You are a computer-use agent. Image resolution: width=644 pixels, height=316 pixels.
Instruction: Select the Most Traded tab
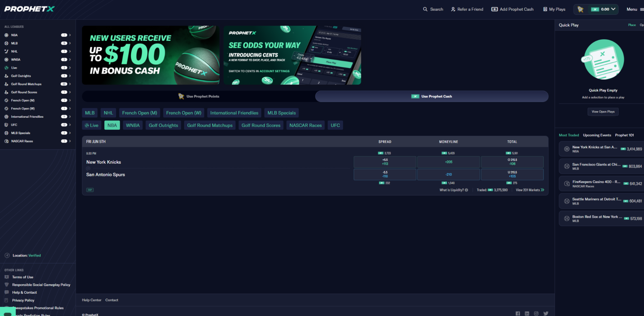(x=569, y=135)
